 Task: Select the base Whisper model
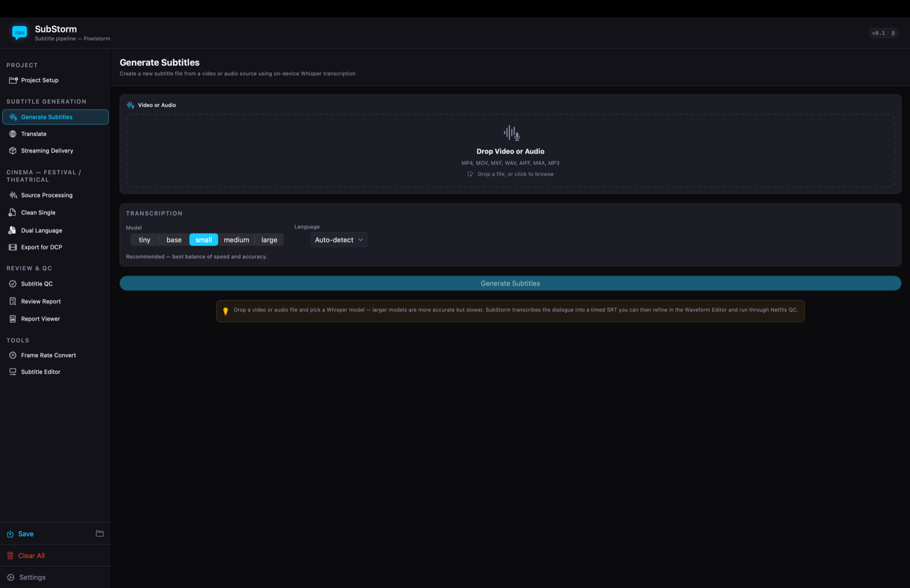tap(174, 240)
